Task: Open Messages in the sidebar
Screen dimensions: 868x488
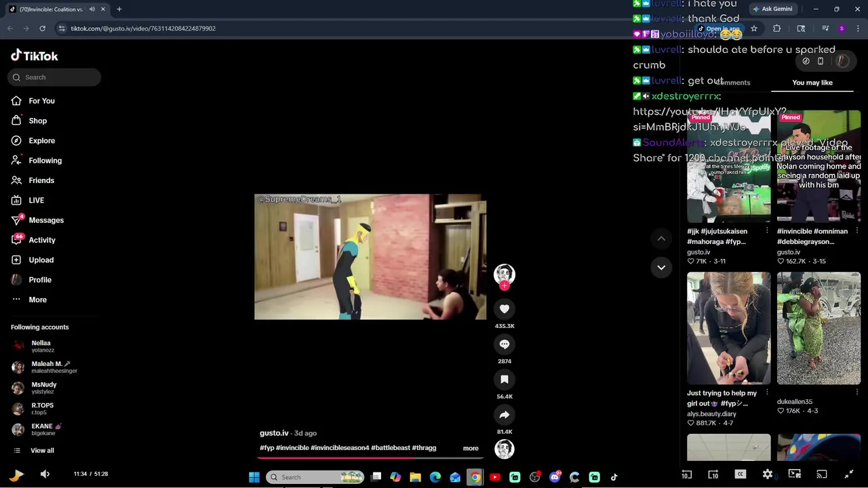Action: pyautogui.click(x=37, y=220)
